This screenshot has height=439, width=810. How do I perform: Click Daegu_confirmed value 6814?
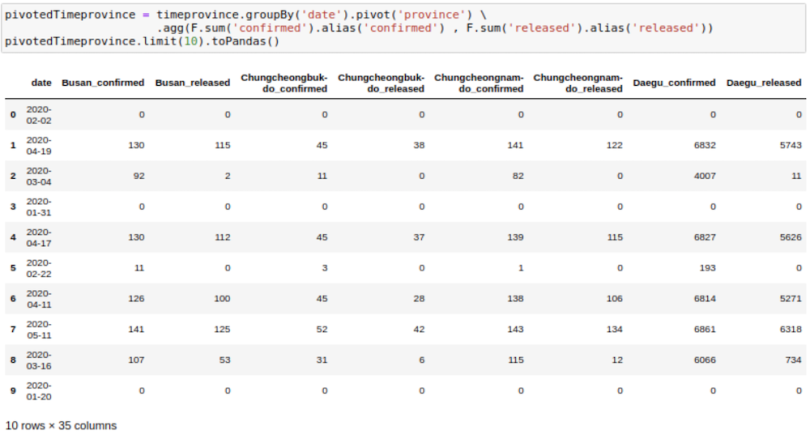(705, 299)
